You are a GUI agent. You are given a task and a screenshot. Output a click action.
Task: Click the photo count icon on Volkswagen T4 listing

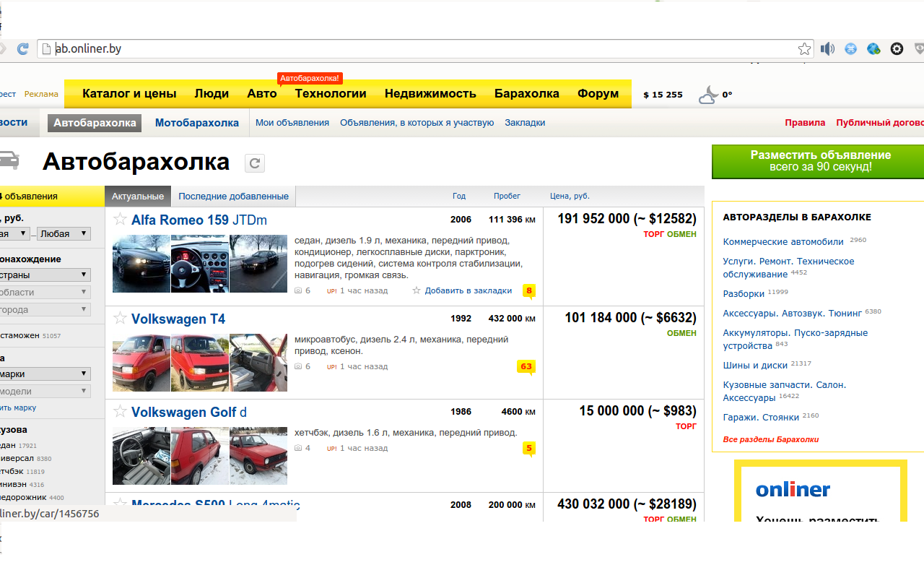pos(298,366)
